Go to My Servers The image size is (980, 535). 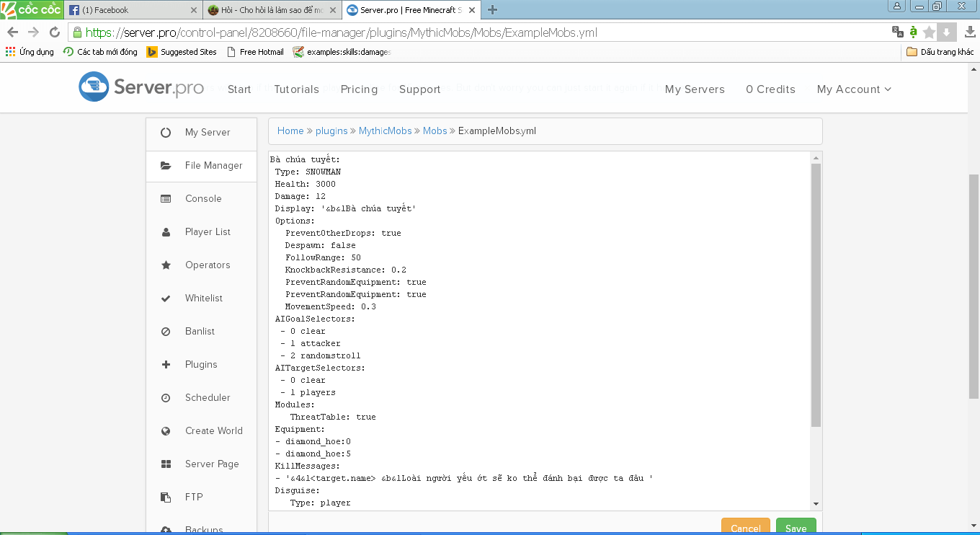click(x=695, y=89)
